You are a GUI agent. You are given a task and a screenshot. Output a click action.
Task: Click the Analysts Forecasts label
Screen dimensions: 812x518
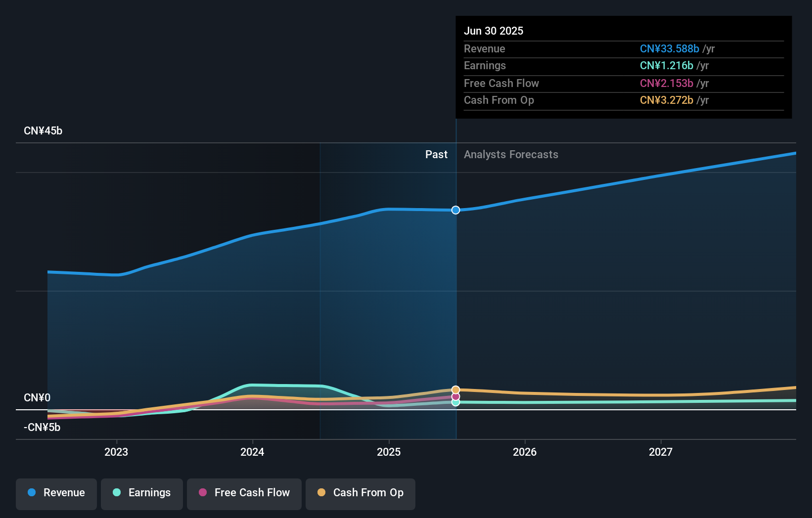tap(511, 155)
